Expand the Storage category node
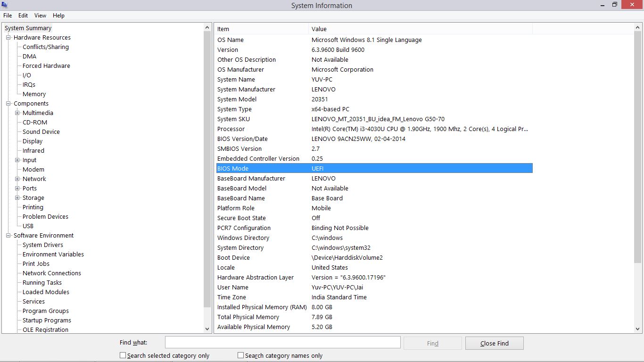 click(x=17, y=198)
